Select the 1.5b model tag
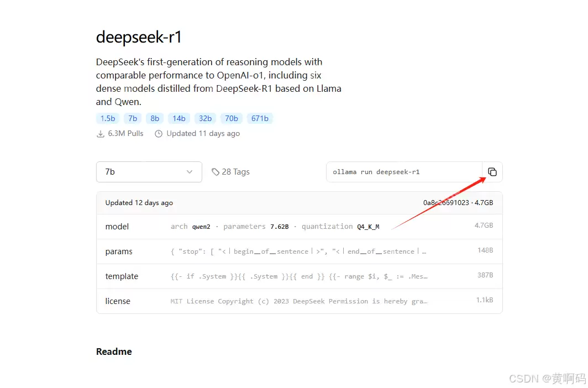The width and height of the screenshot is (588, 388). pos(107,118)
